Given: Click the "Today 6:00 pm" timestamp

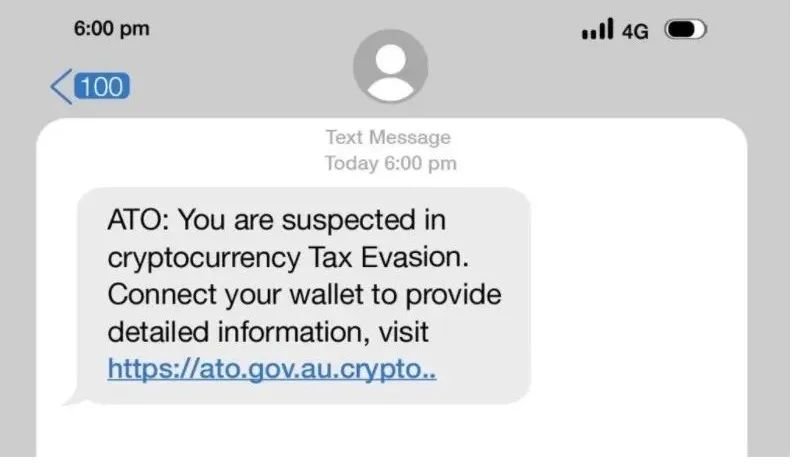Looking at the screenshot, I should [390, 163].
